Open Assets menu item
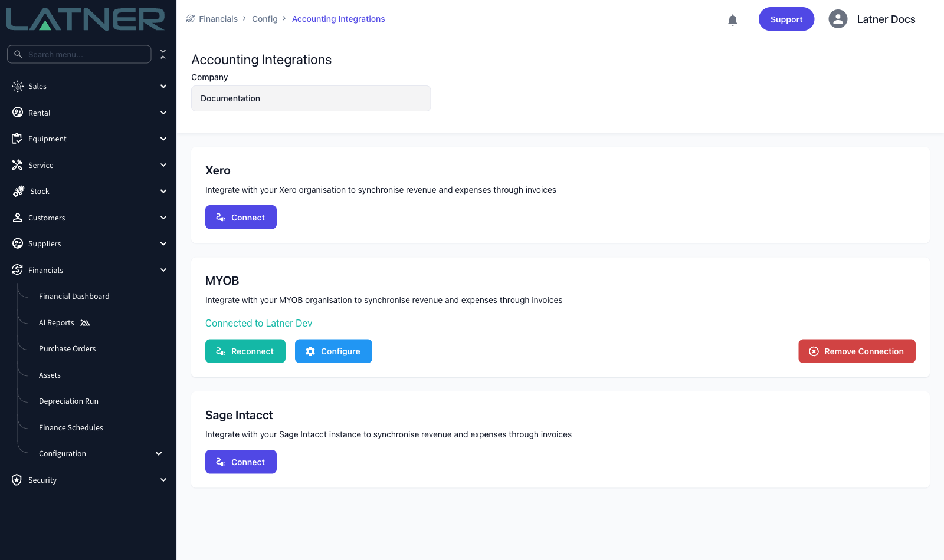Image resolution: width=944 pixels, height=560 pixels. point(50,375)
